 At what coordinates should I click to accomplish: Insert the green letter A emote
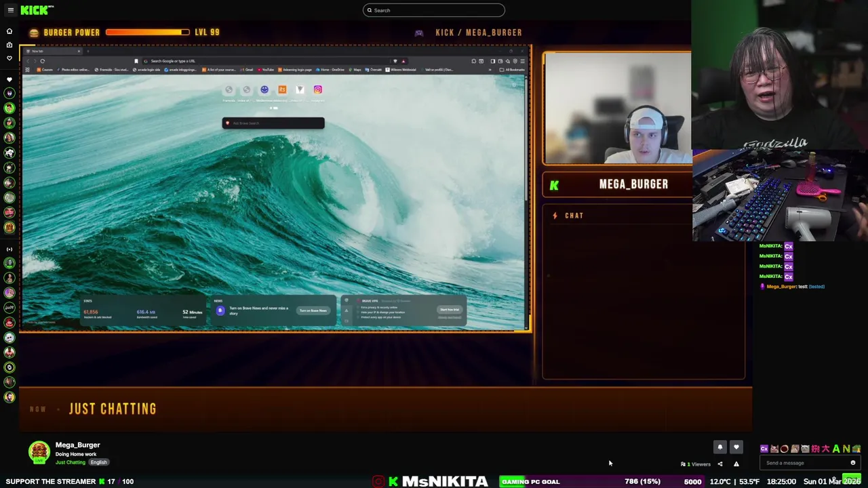pyautogui.click(x=836, y=449)
